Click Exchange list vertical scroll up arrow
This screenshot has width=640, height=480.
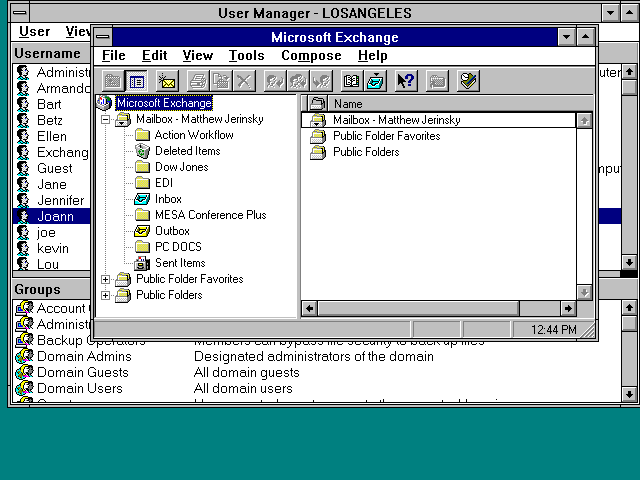[584, 121]
